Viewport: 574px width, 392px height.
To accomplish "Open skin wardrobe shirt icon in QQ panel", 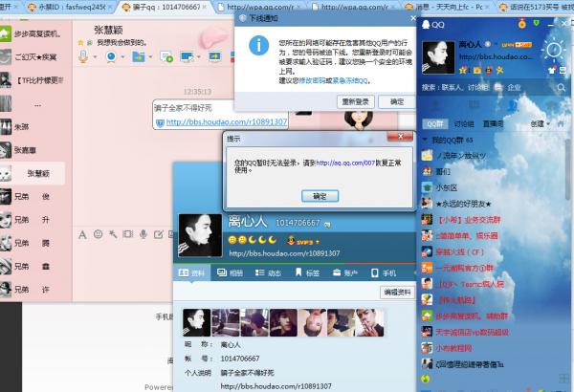I will pyautogui.click(x=552, y=71).
